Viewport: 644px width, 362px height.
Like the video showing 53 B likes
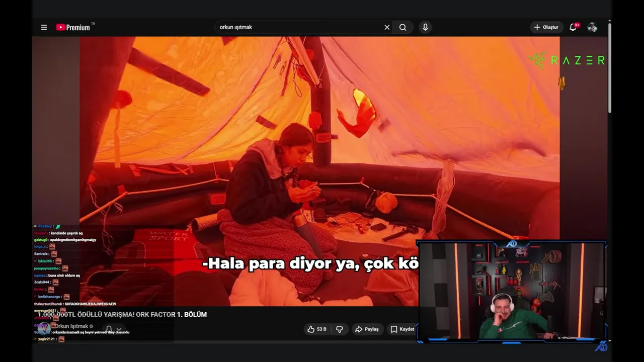pyautogui.click(x=316, y=329)
